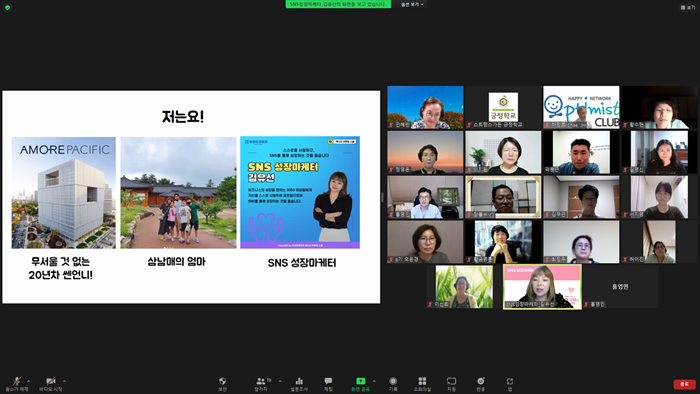This screenshot has height=394, width=700.
Task: Open the 채팅 chat panel
Action: 328,384
